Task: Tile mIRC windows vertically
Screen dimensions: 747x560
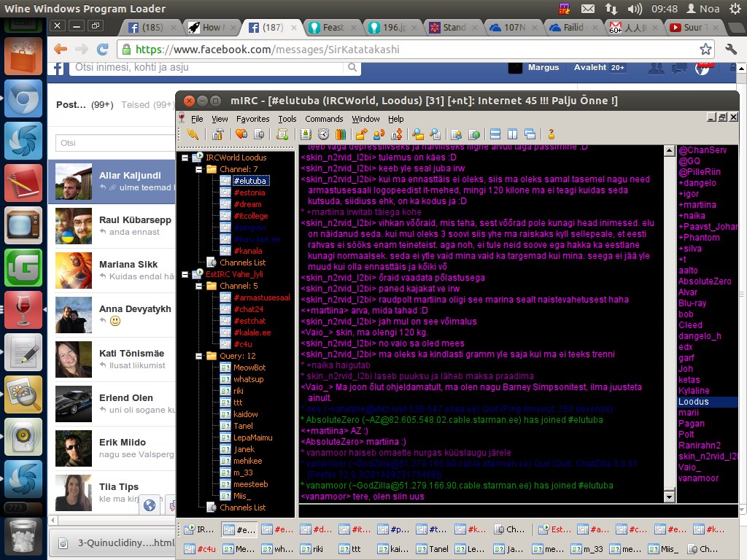Action: pos(513,135)
